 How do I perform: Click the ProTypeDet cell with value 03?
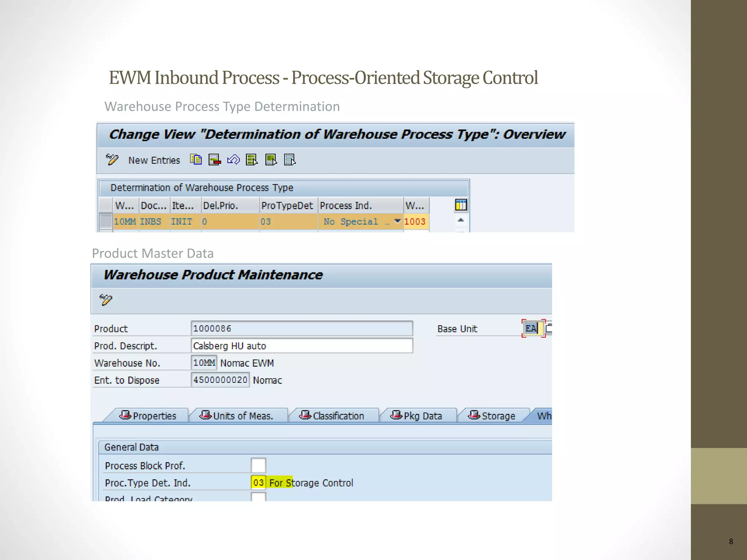(288, 222)
